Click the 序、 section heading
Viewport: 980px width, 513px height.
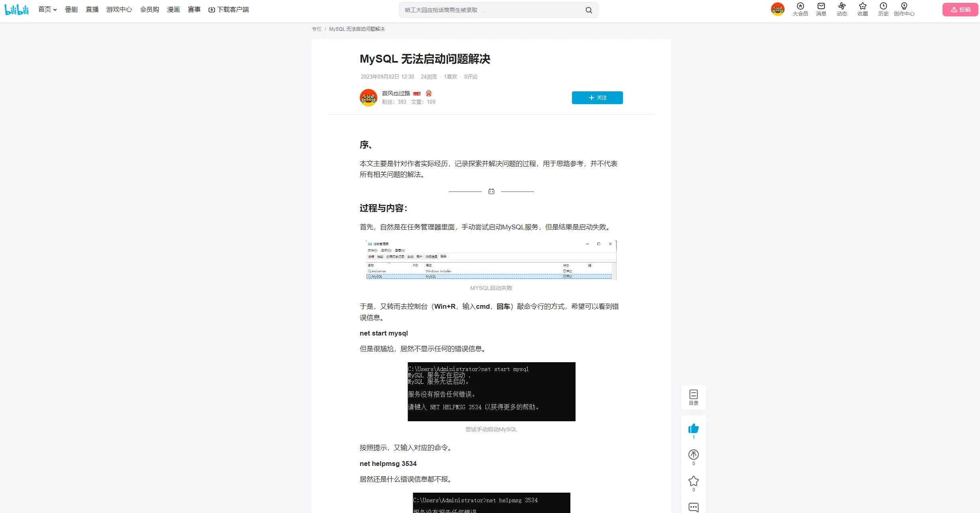[366, 145]
